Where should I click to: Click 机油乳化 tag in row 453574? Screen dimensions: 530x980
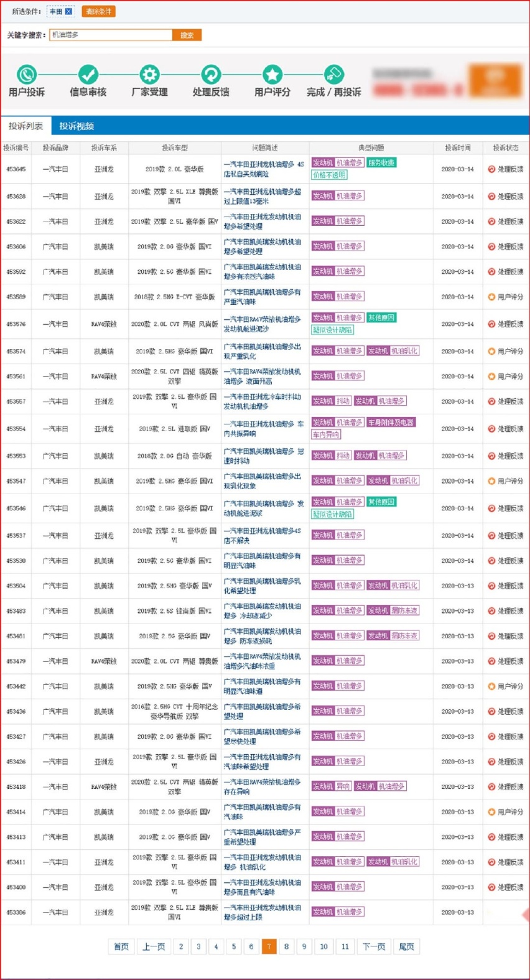[405, 352]
